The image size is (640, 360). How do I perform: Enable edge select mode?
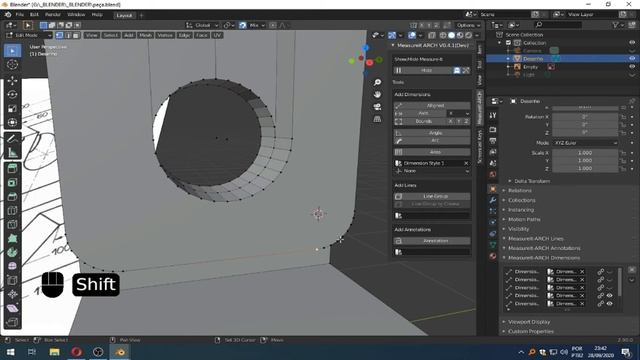pyautogui.click(x=68, y=35)
